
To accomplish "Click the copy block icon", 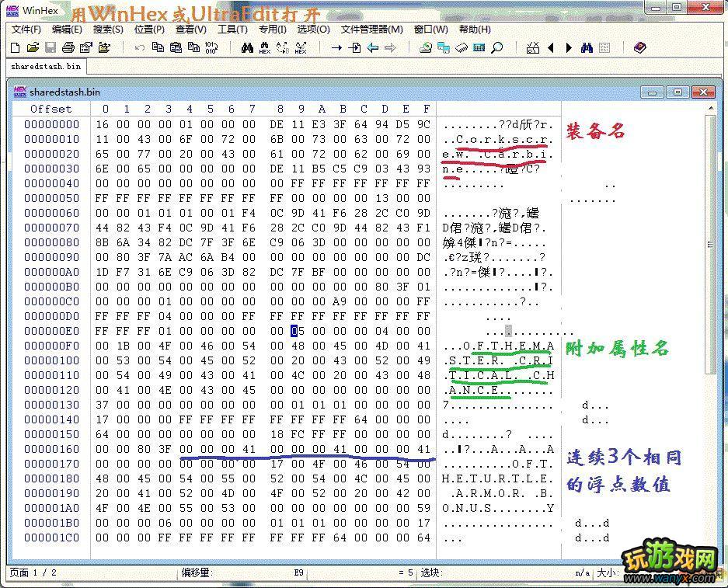I will click(x=158, y=47).
